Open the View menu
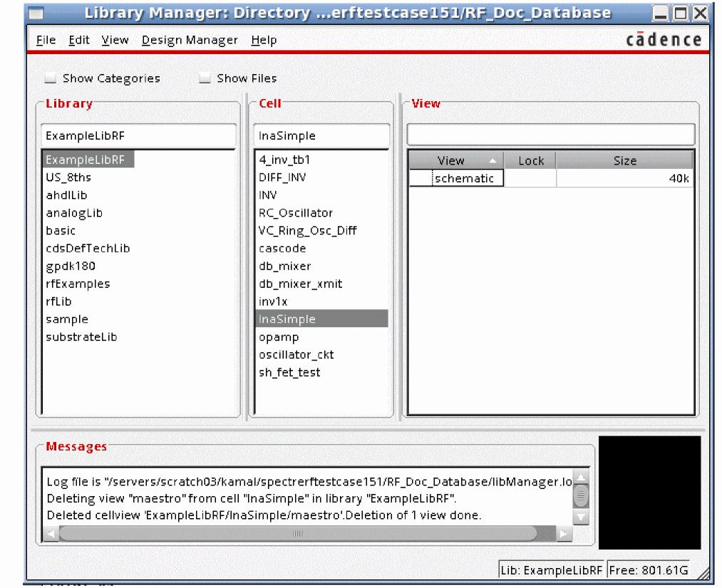Image resolution: width=722 pixels, height=588 pixels. coord(115,40)
